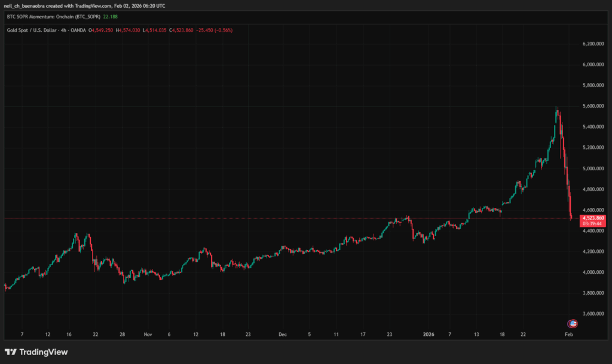The image size is (612, 364).
Task: Click the US flag economic event icon
Action: pyautogui.click(x=572, y=323)
